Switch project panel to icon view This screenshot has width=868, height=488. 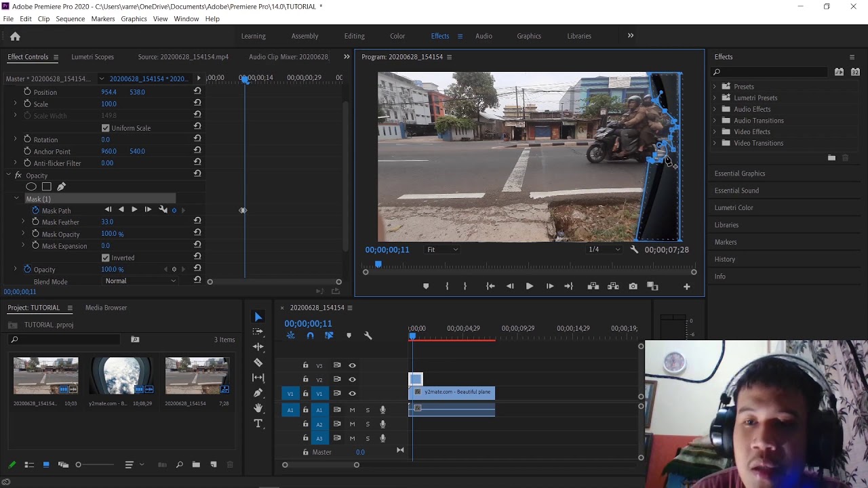click(46, 464)
